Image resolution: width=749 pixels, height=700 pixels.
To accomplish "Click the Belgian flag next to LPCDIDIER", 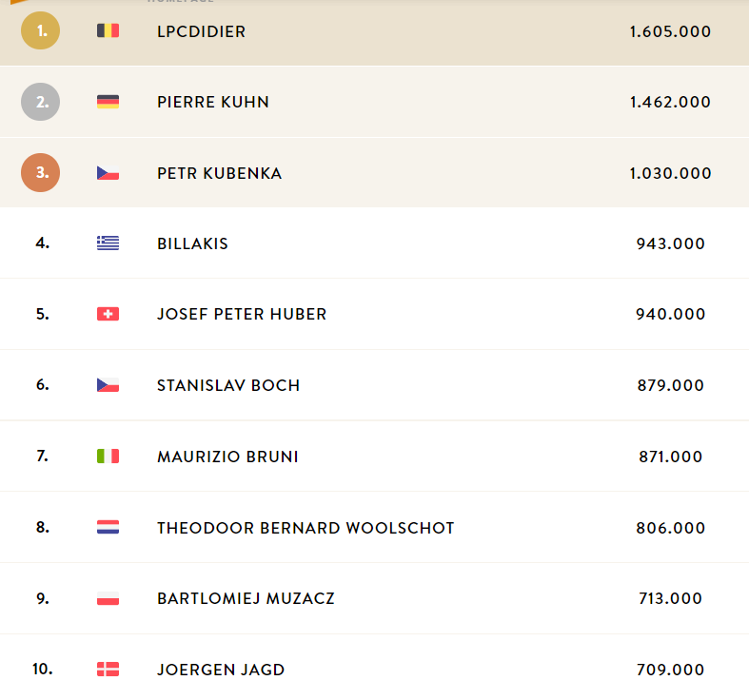I will pos(108,30).
